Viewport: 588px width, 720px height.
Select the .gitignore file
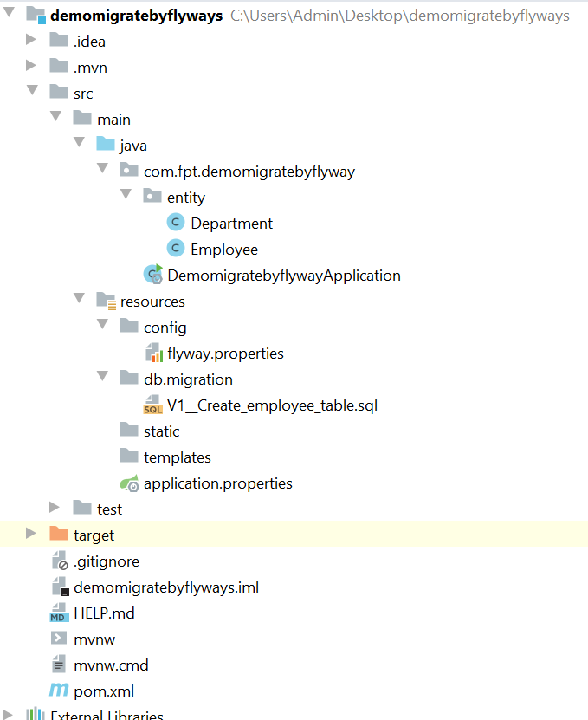click(107, 561)
